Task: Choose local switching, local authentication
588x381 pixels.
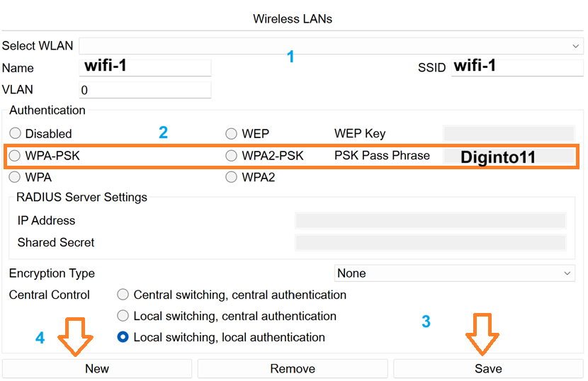Action: 123,337
